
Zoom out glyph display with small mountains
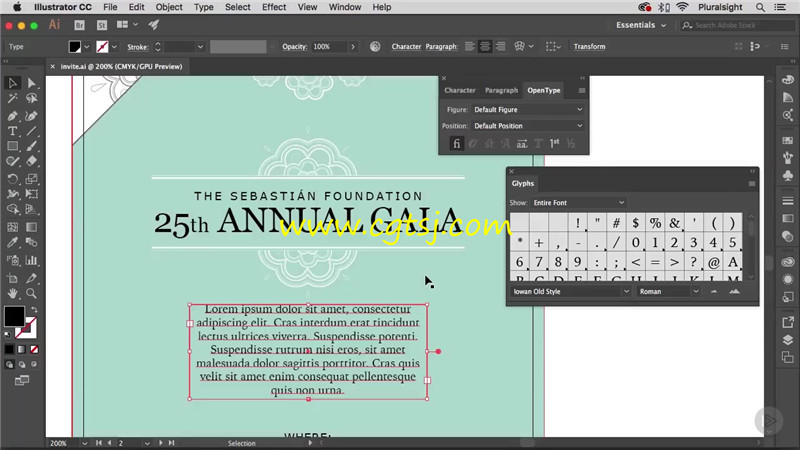(714, 291)
